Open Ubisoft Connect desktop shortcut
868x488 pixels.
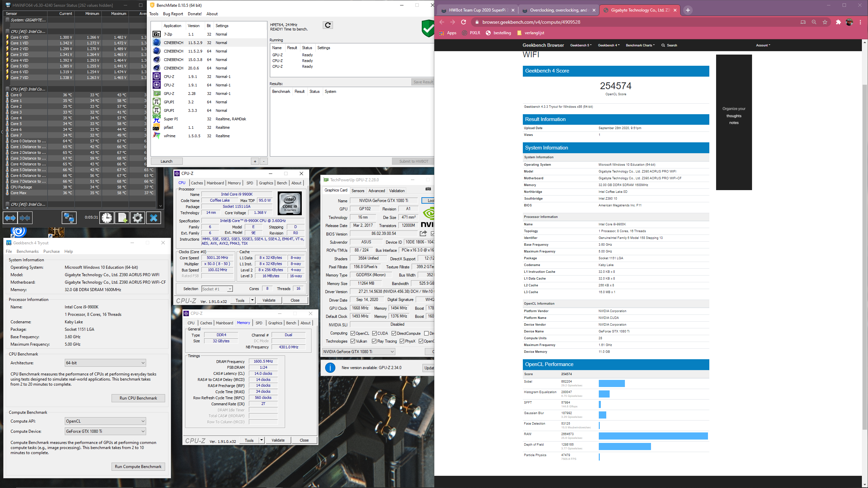[19, 232]
